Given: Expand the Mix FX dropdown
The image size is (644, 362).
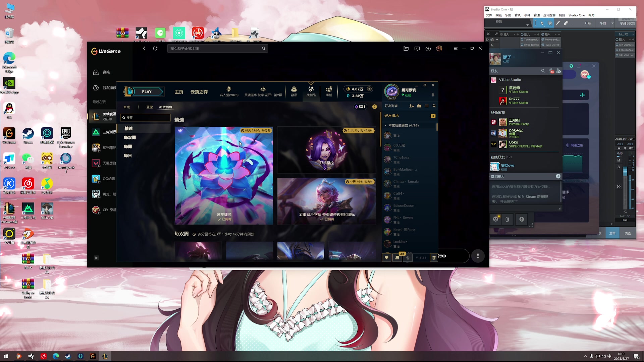Looking at the screenshot, I should (633, 34).
